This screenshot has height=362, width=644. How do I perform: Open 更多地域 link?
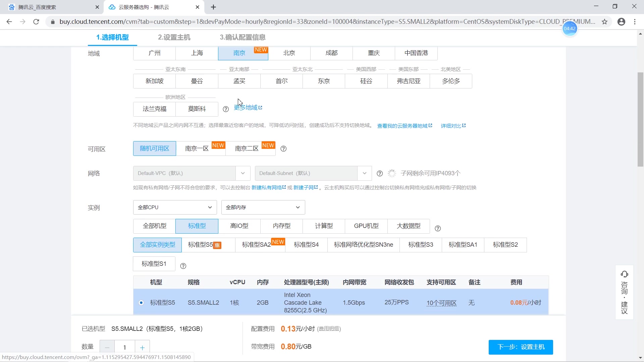248,108
